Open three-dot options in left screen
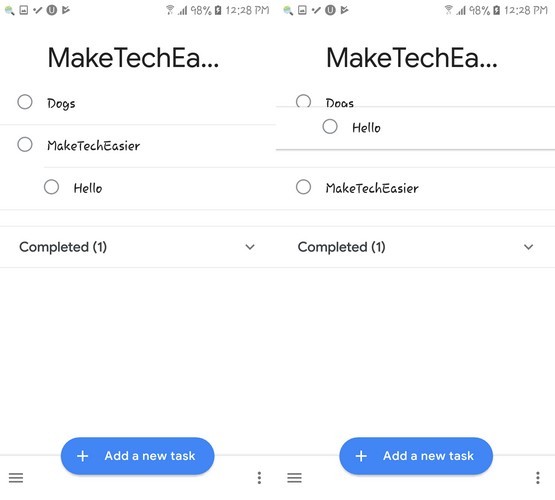Screen dimensions: 555x500 click(x=259, y=478)
